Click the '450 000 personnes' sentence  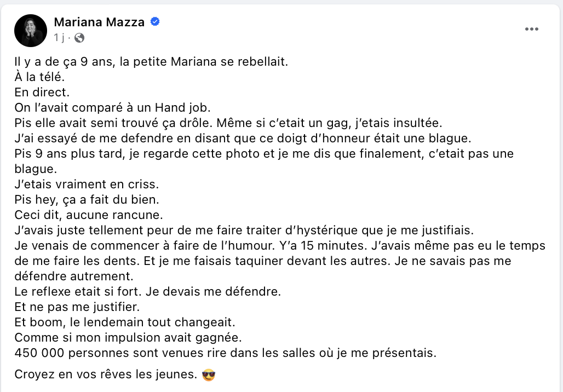click(x=226, y=353)
